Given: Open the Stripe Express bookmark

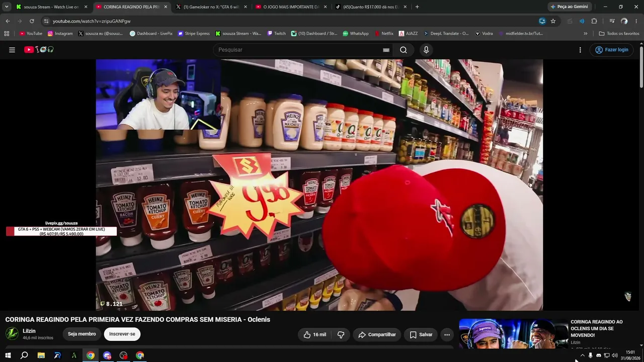Looking at the screenshot, I should tap(194, 34).
